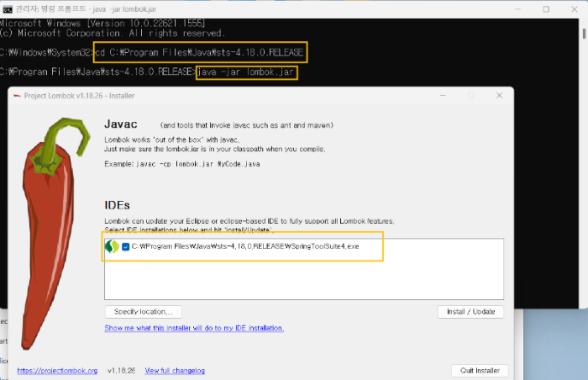Click Lombok installer title bar pepper icon
The image size is (588, 380).
pos(17,96)
